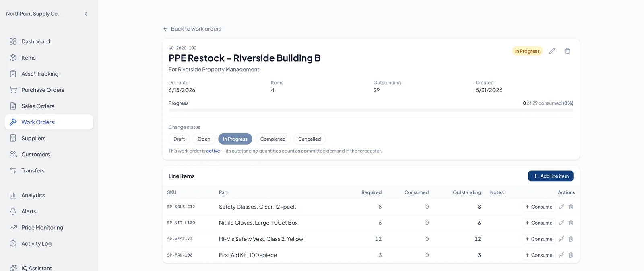Delete the Hi-Vis Safety Vest line item
The height and width of the screenshot is (271, 644).
click(x=571, y=239)
